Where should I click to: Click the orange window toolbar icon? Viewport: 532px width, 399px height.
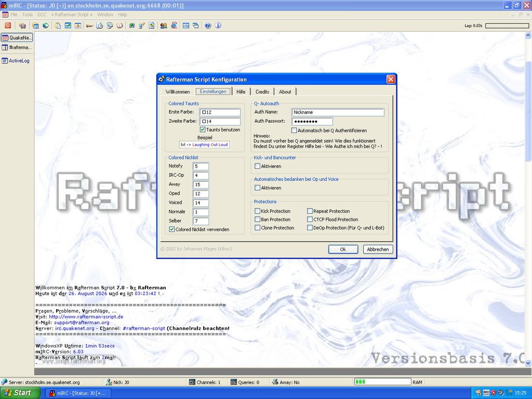pos(78,25)
